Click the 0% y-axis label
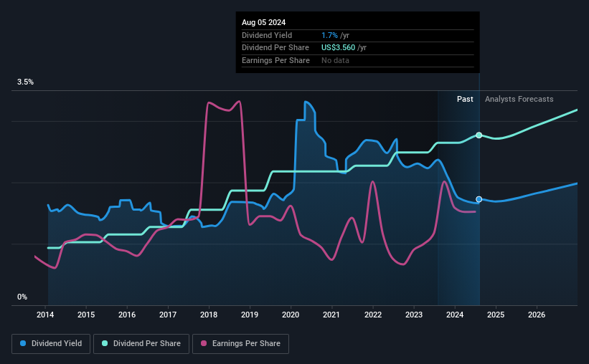The width and height of the screenshot is (589, 364). coord(22,297)
